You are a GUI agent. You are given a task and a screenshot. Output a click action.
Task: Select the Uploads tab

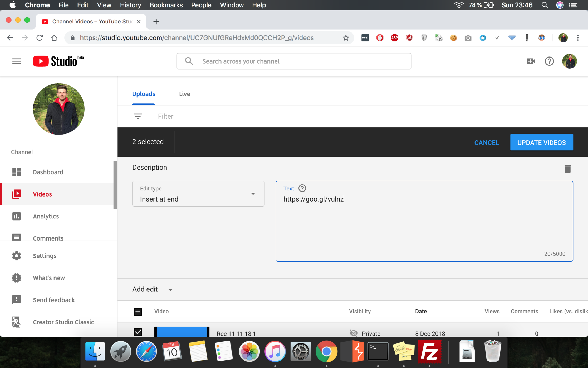(x=144, y=94)
